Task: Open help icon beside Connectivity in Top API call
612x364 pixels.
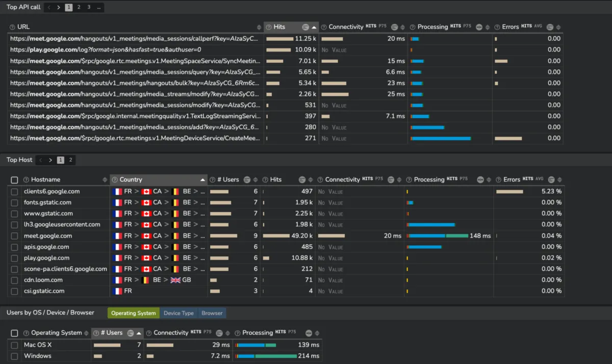Action: [324, 27]
